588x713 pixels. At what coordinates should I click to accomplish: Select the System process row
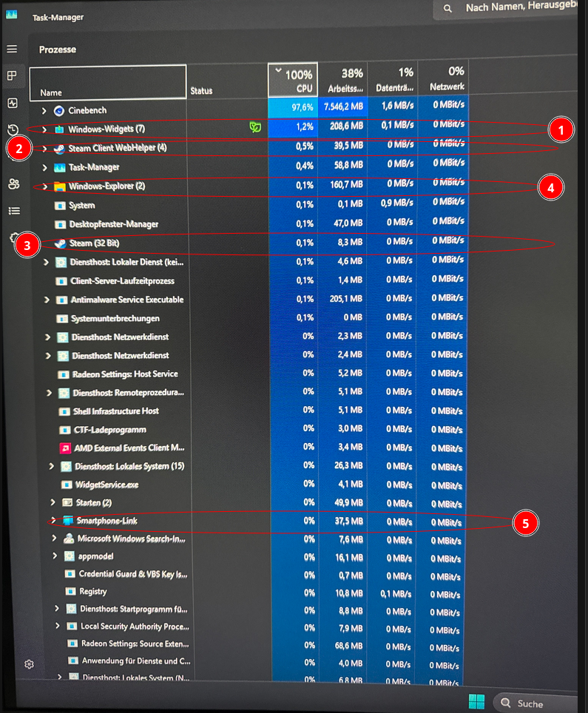(x=249, y=206)
